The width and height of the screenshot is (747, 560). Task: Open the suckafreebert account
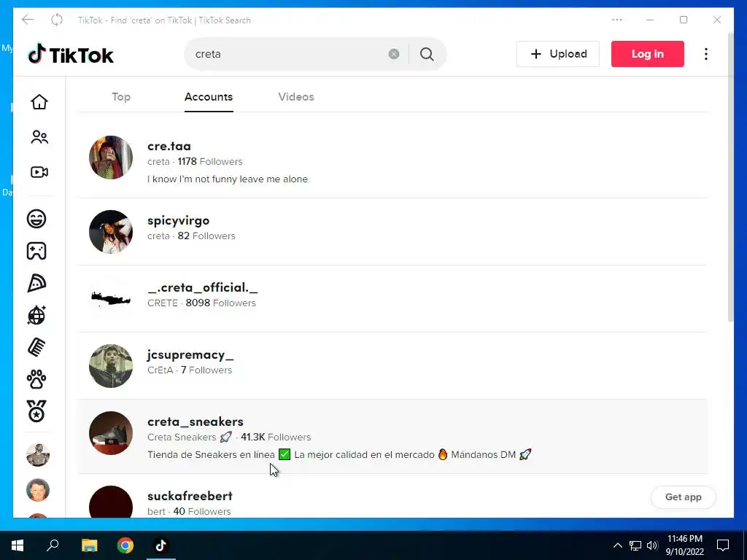point(190,496)
